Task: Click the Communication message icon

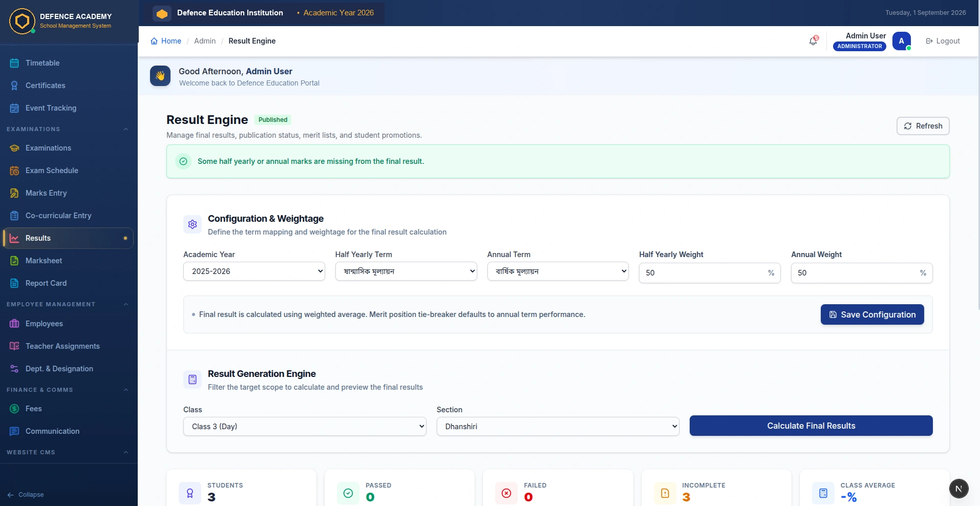Action: click(x=14, y=431)
